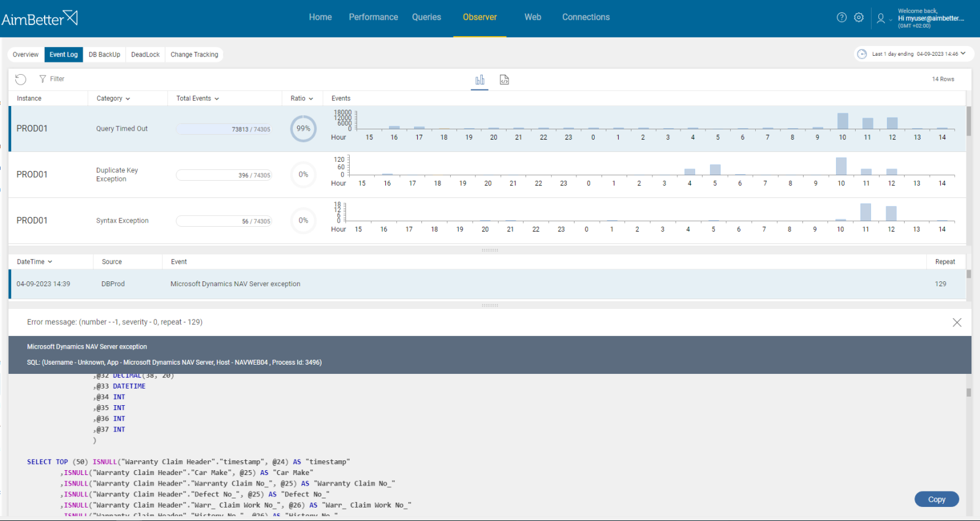Click the Instance column header
Viewport: 980px width, 521px height.
29,99
